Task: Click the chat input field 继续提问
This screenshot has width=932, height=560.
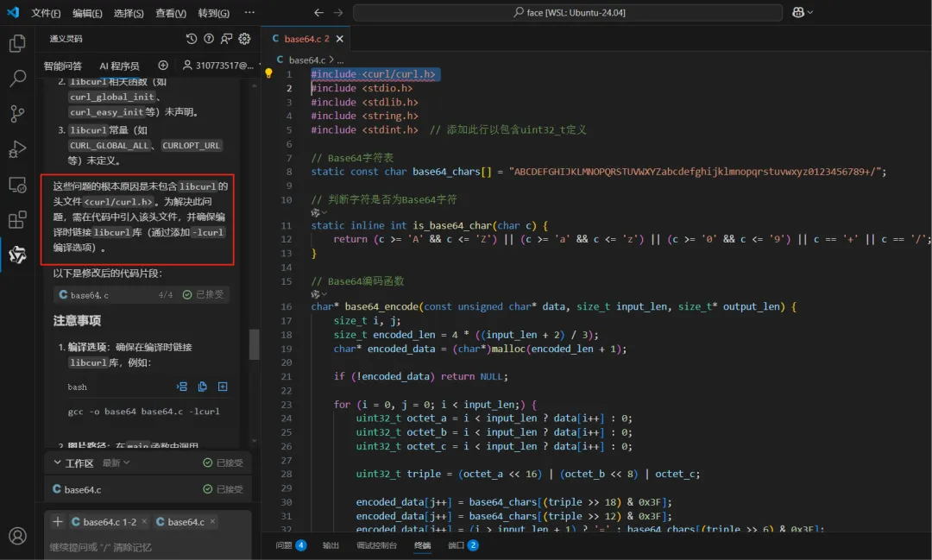Action: pyautogui.click(x=147, y=546)
